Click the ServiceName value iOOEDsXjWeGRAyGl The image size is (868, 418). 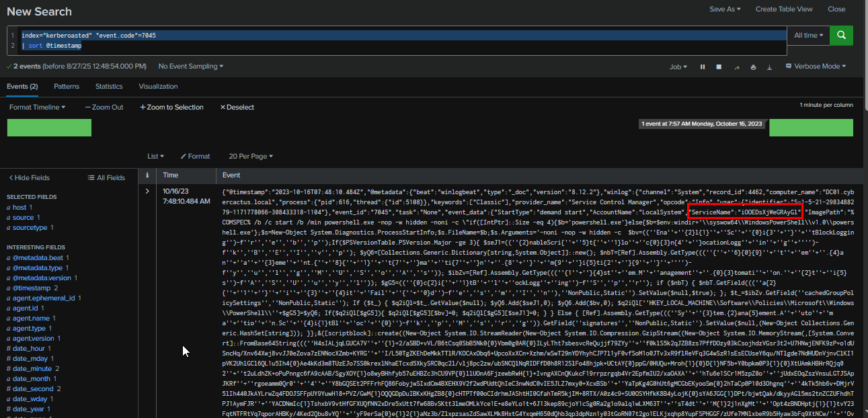[771, 212]
